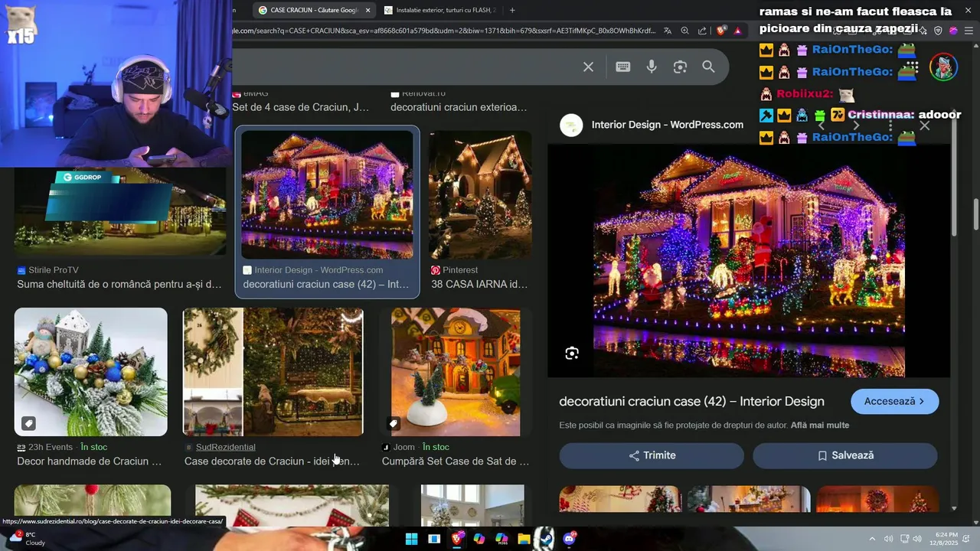Open SudRezidential Case decorate de Craciun result
Image resolution: width=980 pixels, height=551 pixels.
(x=272, y=461)
